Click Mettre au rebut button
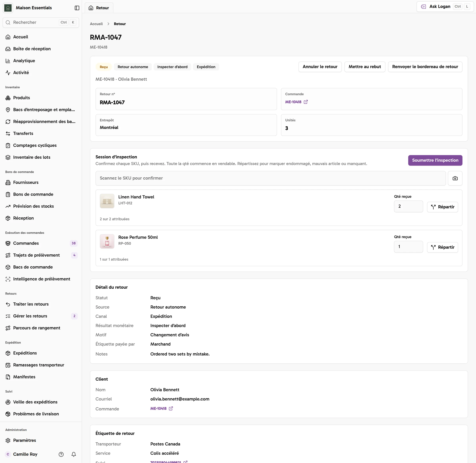Image resolution: width=476 pixels, height=463 pixels. 365,67
